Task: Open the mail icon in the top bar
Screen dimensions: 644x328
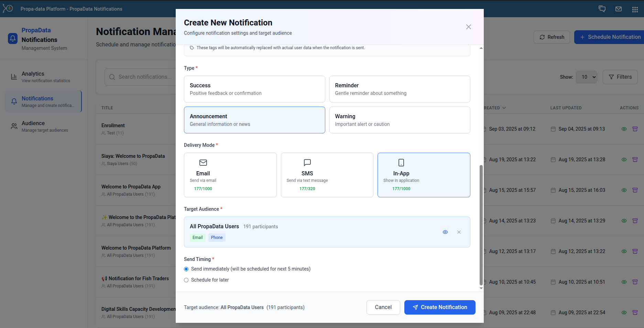Action: click(x=619, y=9)
